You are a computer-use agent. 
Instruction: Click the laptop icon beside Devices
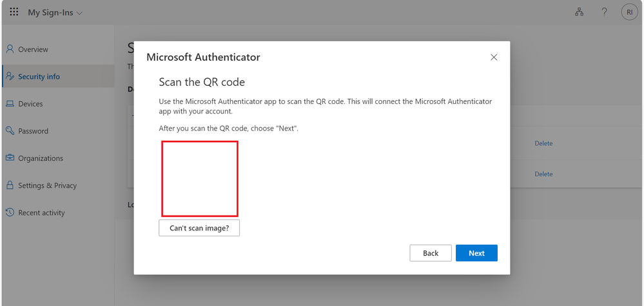(10, 104)
